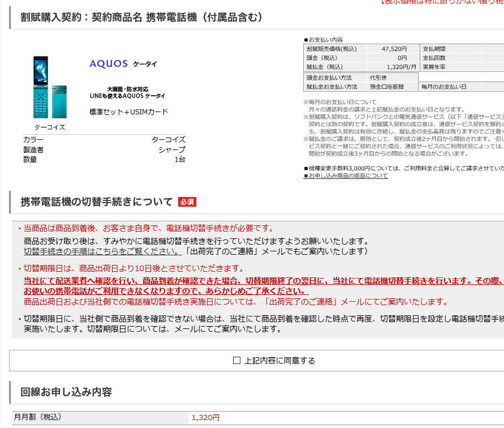The image size is (504, 428).
Task: Open the 切替手続きの手順はこちらをご覧ください link
Action: click(x=102, y=251)
